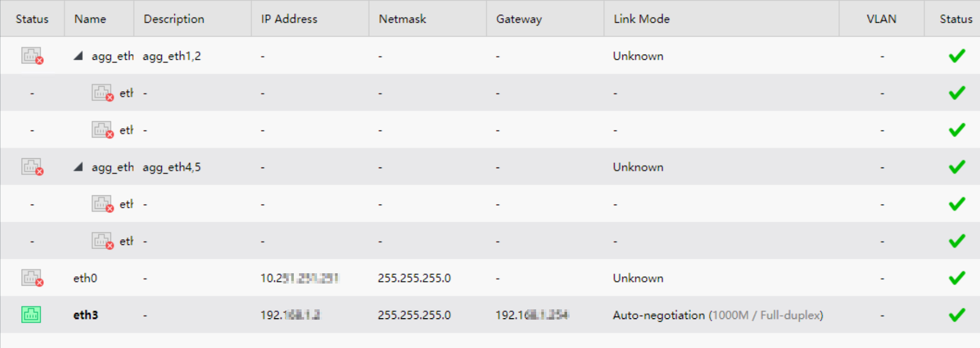Image resolution: width=980 pixels, height=348 pixels.
Task: Click the green checkmark in the eth3 row
Action: click(x=957, y=314)
